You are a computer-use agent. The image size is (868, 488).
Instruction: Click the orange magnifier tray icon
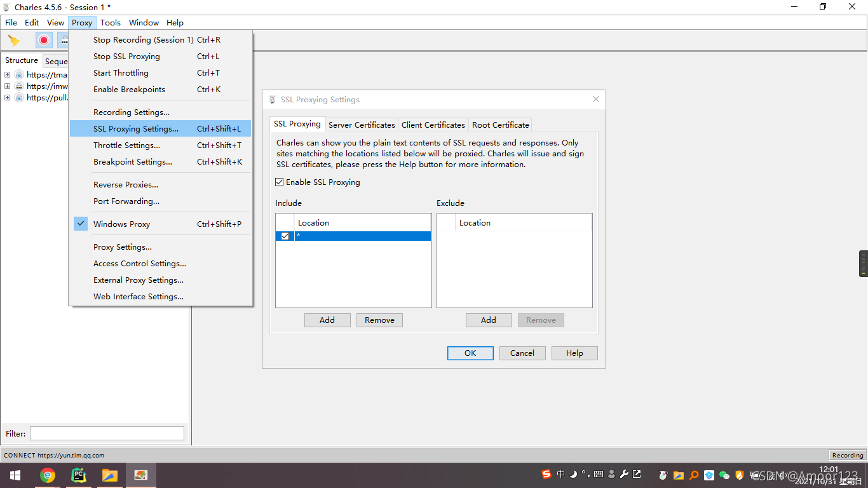(x=694, y=475)
